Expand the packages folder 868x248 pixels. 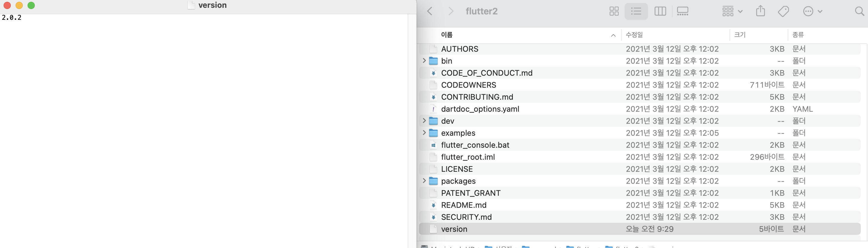pyautogui.click(x=424, y=181)
